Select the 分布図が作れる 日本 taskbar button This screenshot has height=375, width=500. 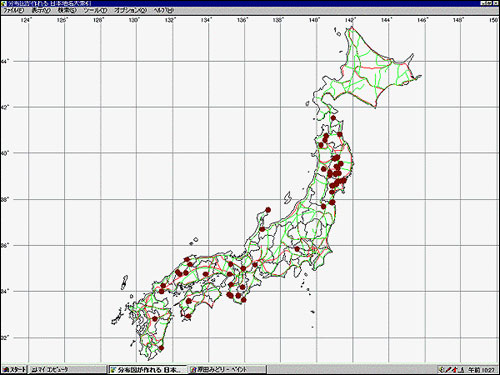coord(147,369)
